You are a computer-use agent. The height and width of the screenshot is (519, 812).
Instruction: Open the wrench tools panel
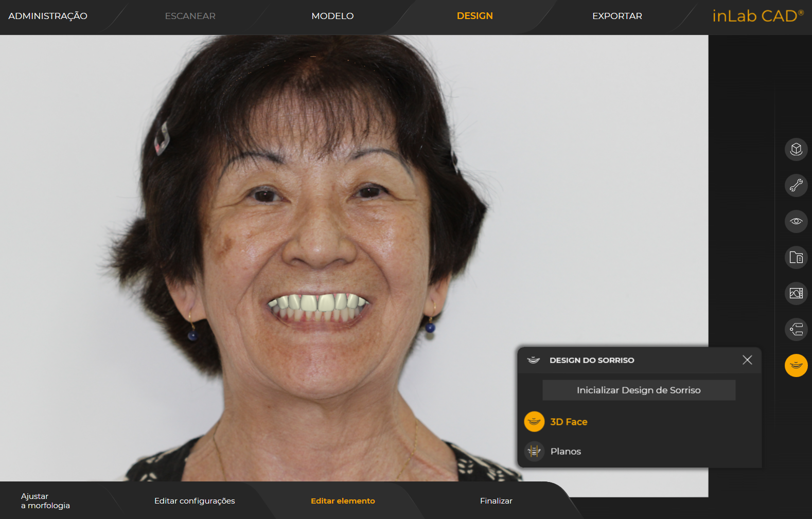(796, 186)
